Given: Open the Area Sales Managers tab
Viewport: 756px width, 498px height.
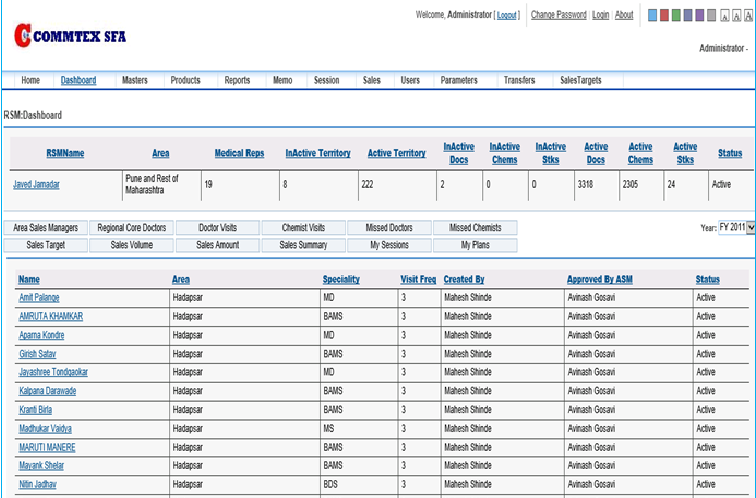Looking at the screenshot, I should [46, 228].
